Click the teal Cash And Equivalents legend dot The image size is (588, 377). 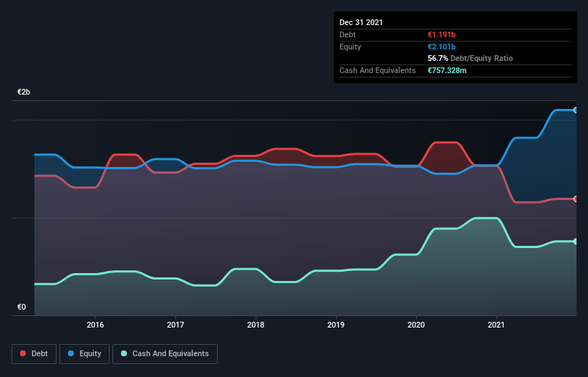pos(124,353)
